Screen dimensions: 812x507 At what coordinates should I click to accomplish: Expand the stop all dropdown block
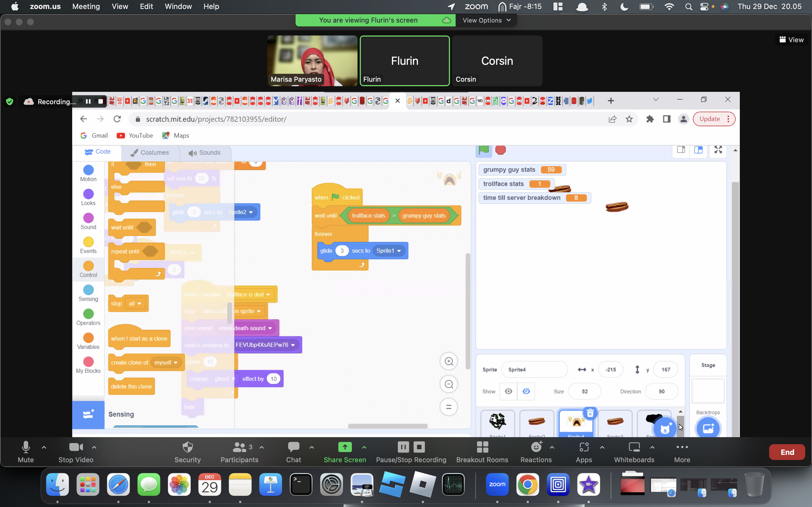[x=139, y=303]
